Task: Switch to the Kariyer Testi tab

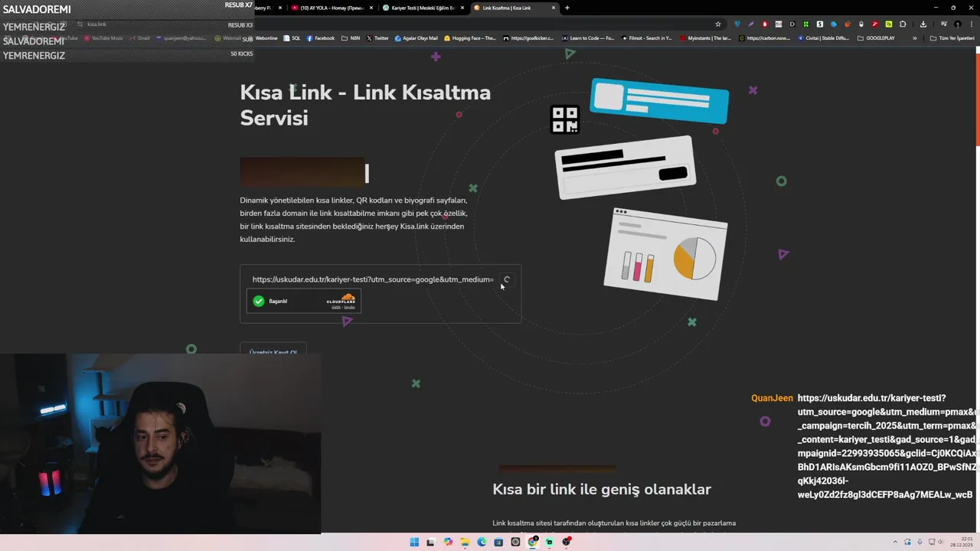Action: [x=423, y=8]
